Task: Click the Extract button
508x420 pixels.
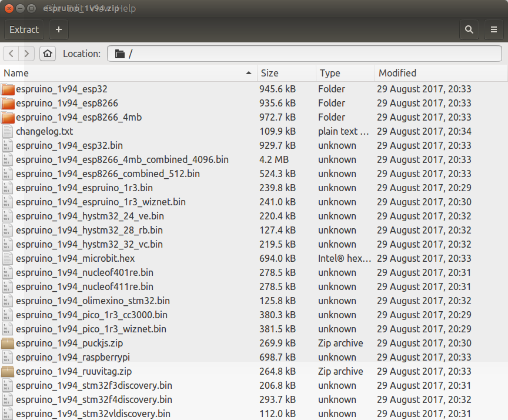Action: point(24,29)
